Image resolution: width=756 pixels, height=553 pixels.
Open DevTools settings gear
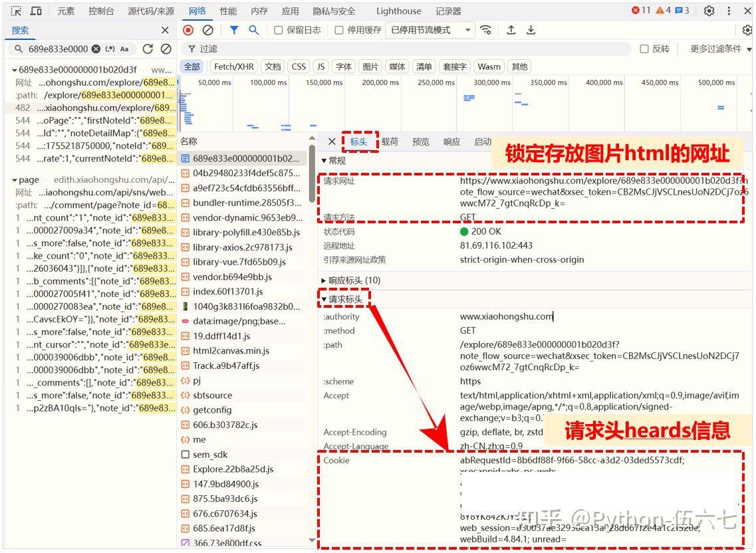point(709,11)
